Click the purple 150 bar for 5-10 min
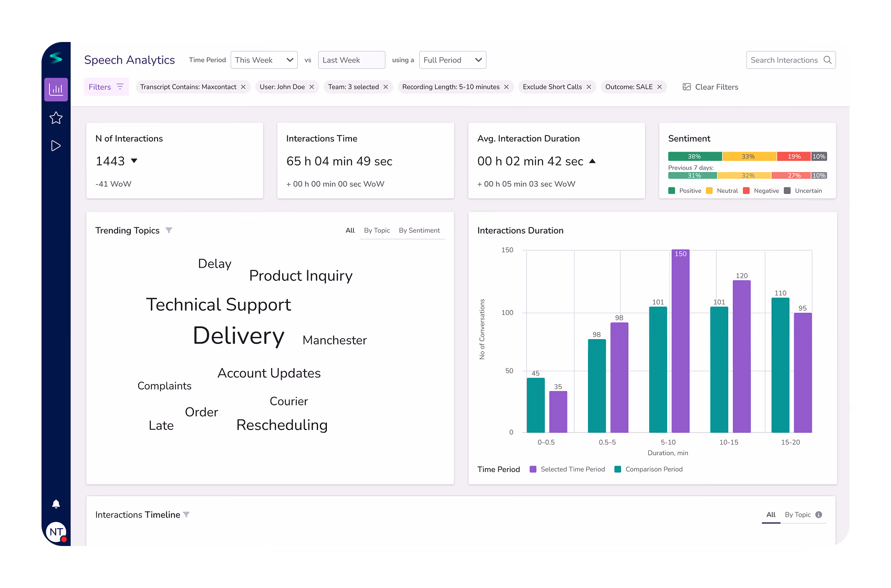Screen dimensions: 891x588 pyautogui.click(x=680, y=341)
